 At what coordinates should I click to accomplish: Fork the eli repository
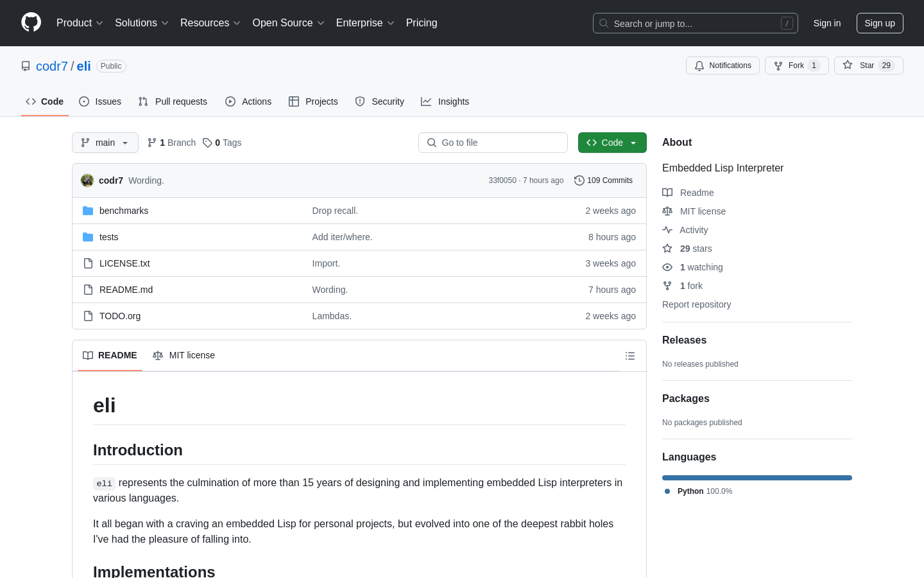(796, 66)
